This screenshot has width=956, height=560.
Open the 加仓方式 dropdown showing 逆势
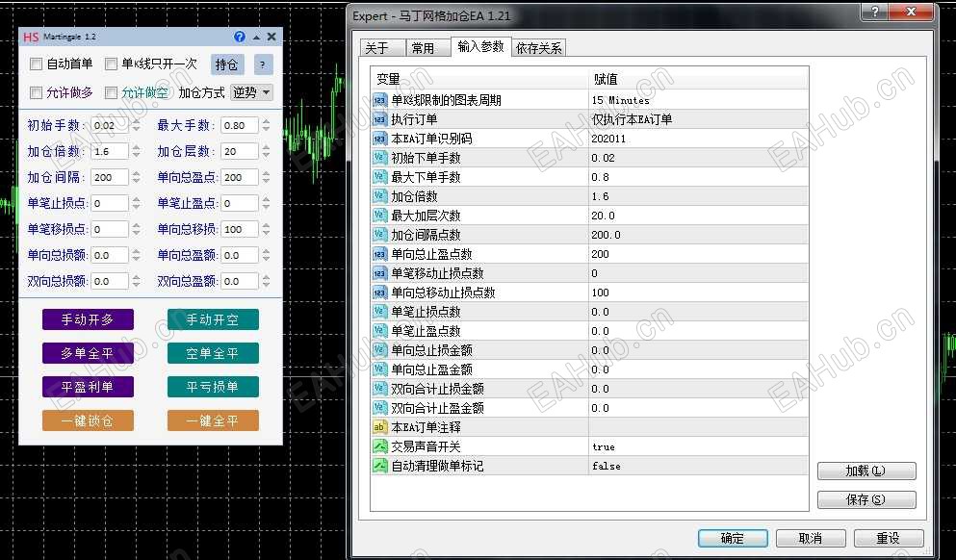252,92
